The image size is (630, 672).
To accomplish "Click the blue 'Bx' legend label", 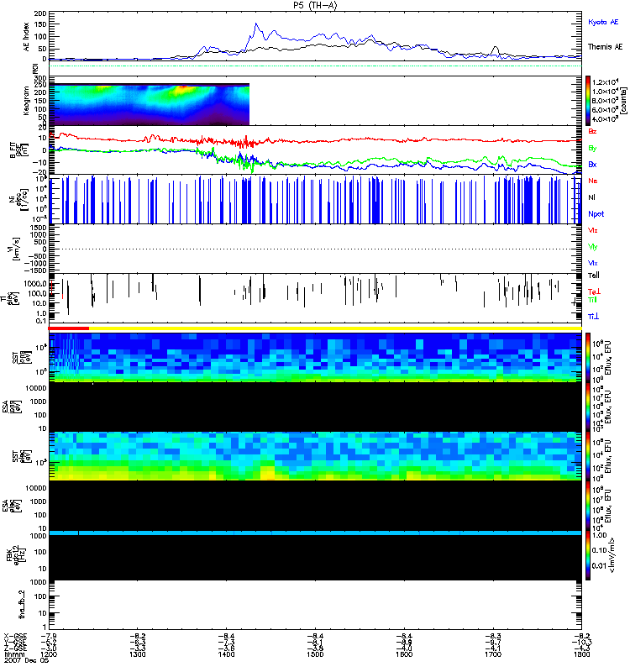I will 592,164.
